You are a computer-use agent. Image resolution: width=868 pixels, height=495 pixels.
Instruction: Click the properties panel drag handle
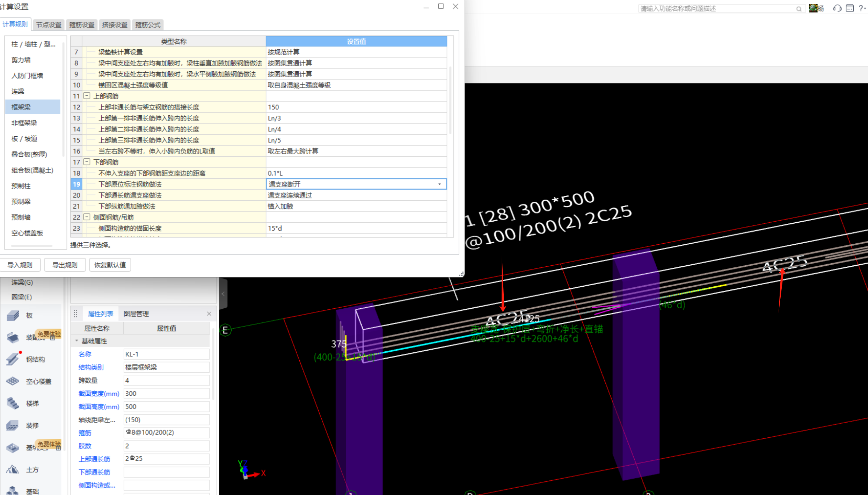pos(75,314)
